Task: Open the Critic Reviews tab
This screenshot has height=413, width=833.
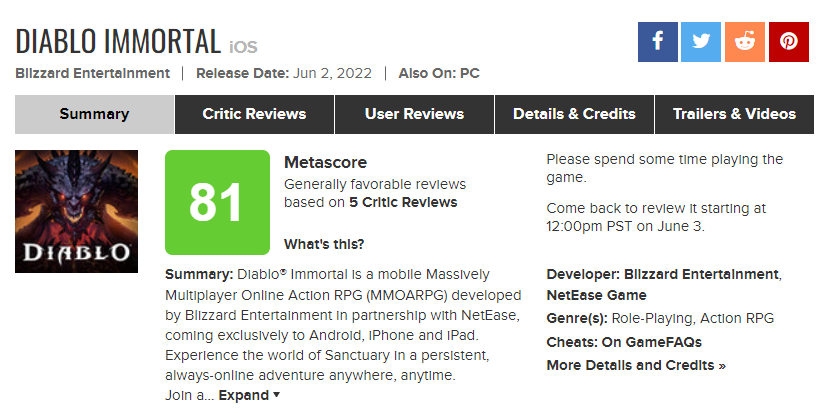Action: coord(254,114)
